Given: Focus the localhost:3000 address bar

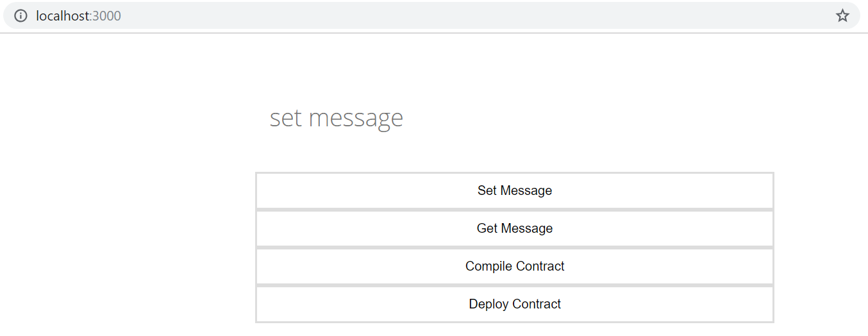Looking at the screenshot, I should (x=385, y=16).
